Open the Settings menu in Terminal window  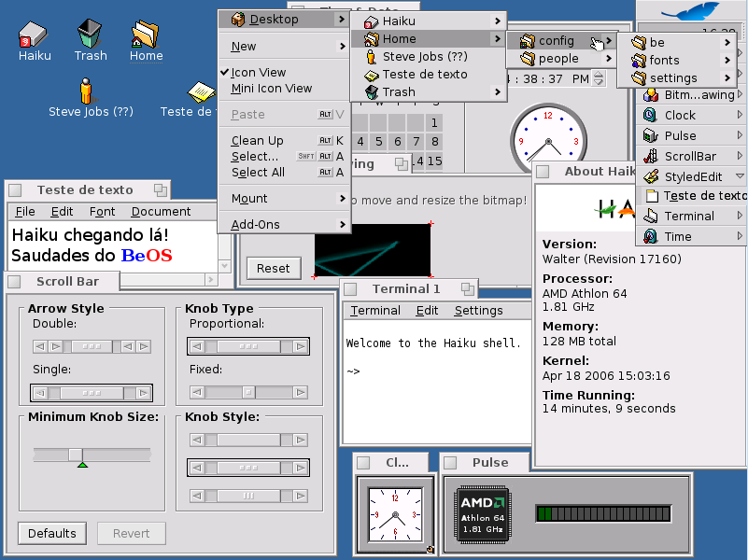[x=478, y=311]
